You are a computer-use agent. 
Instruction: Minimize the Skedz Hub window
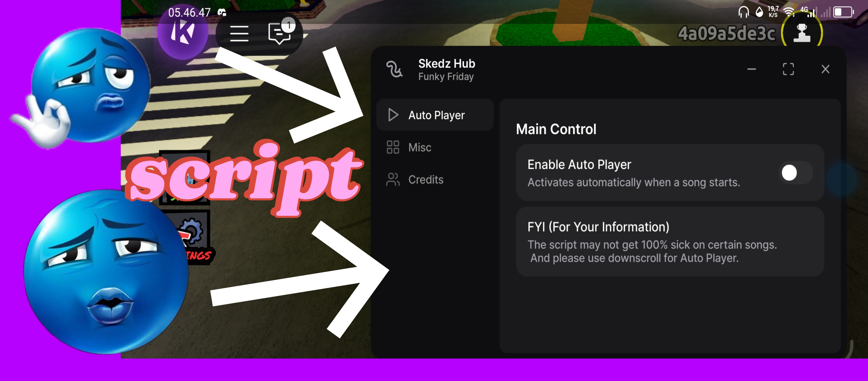[751, 69]
